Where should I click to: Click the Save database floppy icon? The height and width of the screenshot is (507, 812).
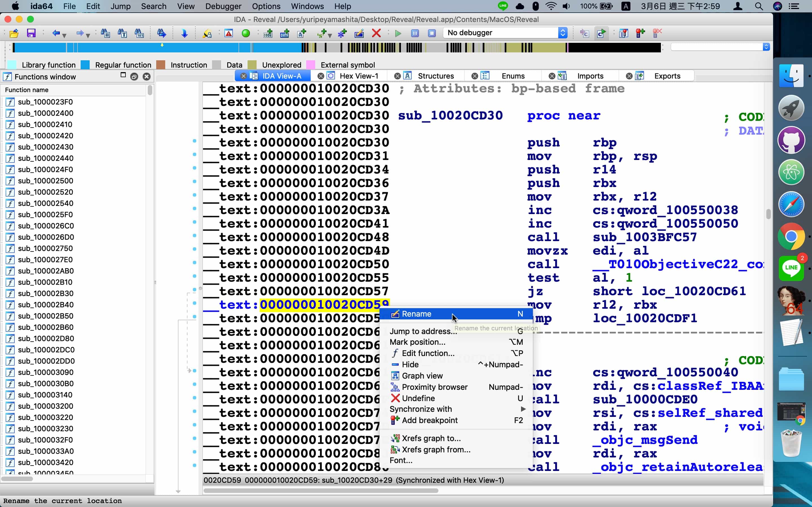coord(31,33)
